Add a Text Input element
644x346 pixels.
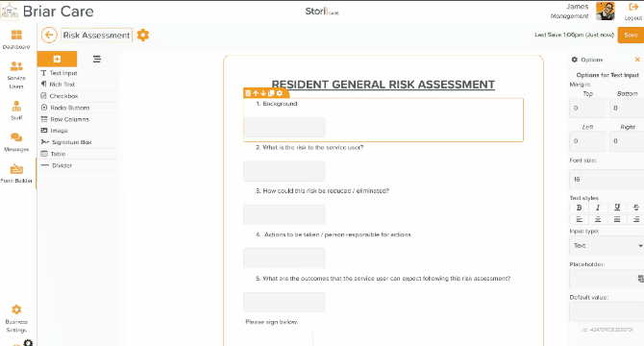[x=78, y=73]
